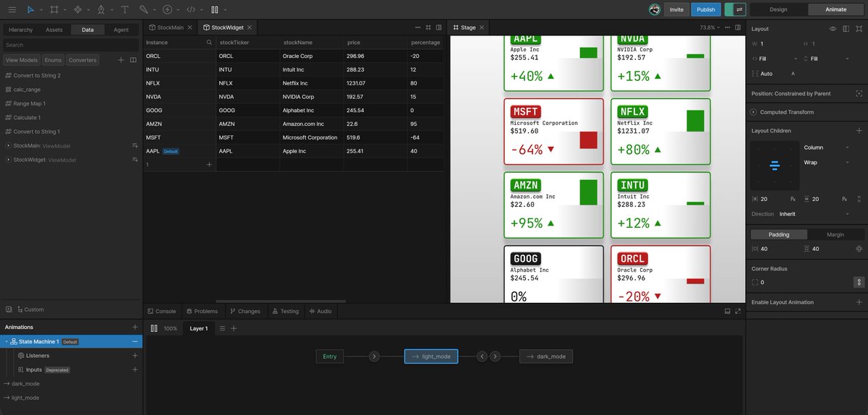The width and height of the screenshot is (868, 415).
Task: Add a new animation with plus icon
Action: coord(135,328)
